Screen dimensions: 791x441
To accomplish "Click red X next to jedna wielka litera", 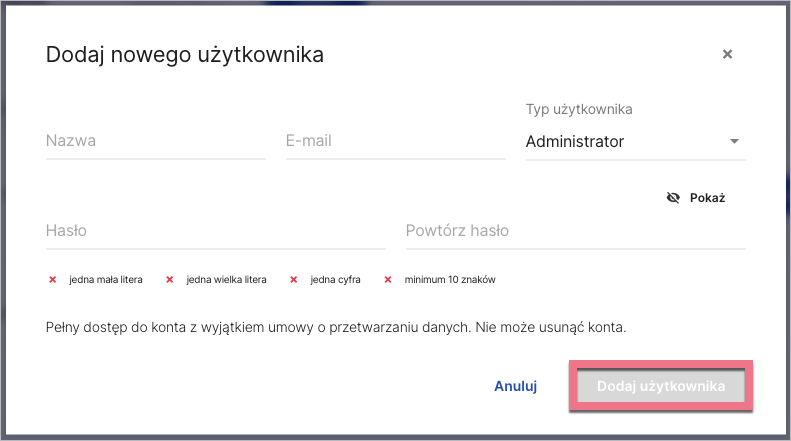I will 170,280.
